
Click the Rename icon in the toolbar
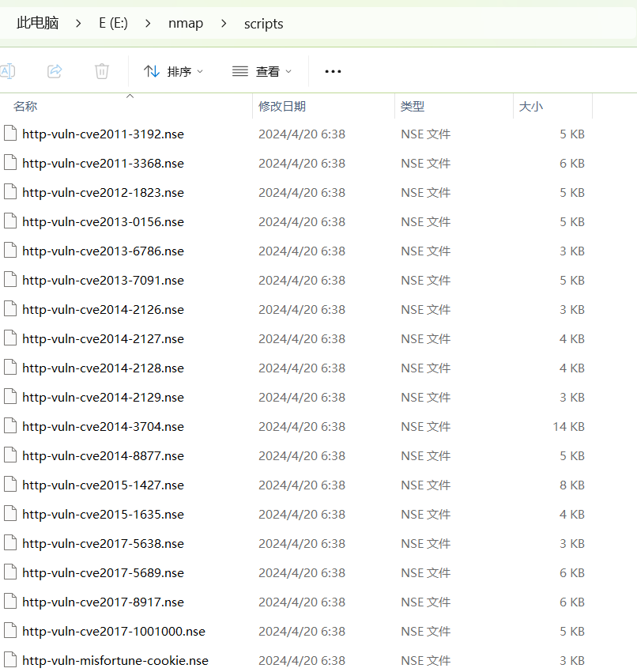pos(8,71)
